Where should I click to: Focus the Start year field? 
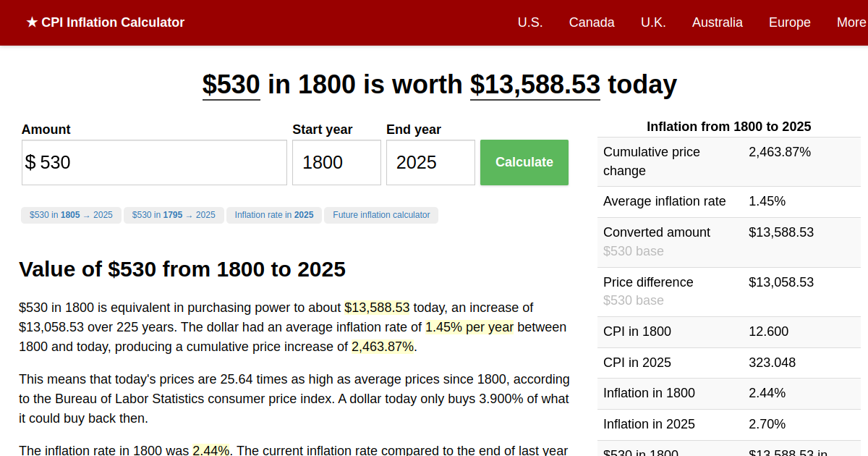coord(336,163)
